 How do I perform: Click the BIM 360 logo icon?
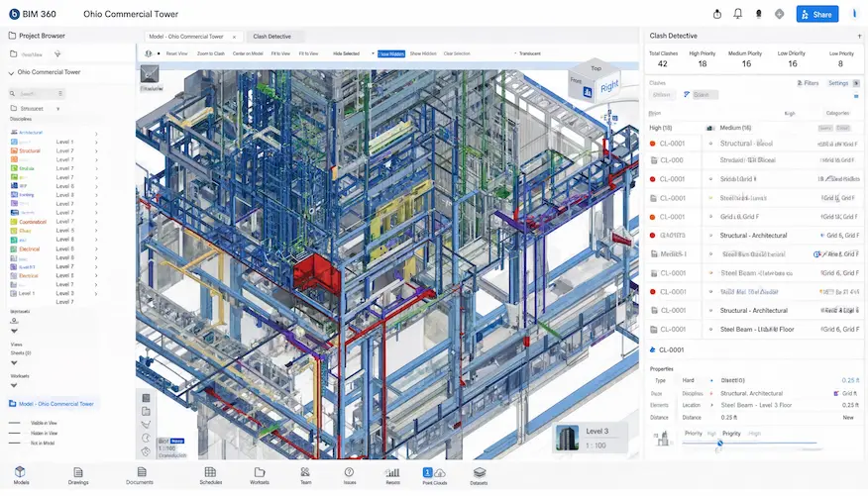pyautogui.click(x=15, y=14)
